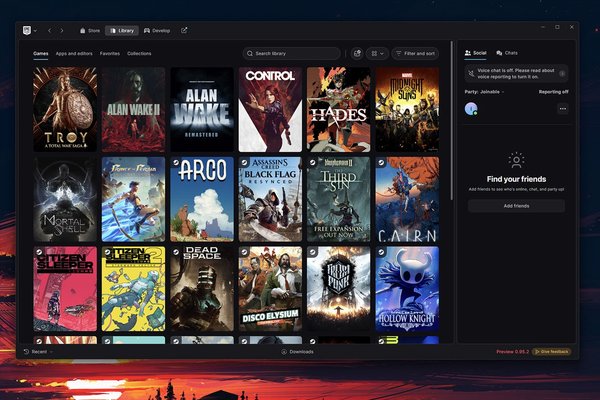Open the Control game cover
The width and height of the screenshot is (600, 400).
[x=270, y=109]
